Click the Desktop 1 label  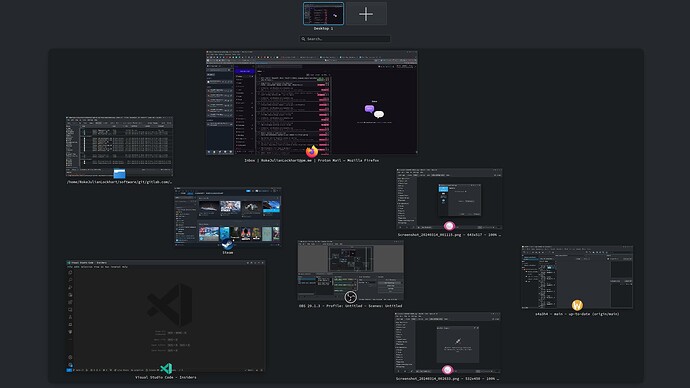[323, 29]
